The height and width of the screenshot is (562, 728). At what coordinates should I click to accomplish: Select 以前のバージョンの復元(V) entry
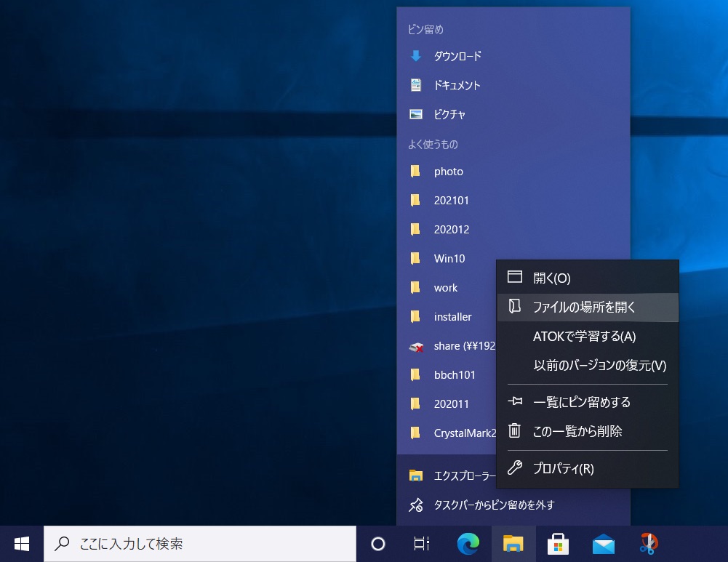(x=588, y=365)
